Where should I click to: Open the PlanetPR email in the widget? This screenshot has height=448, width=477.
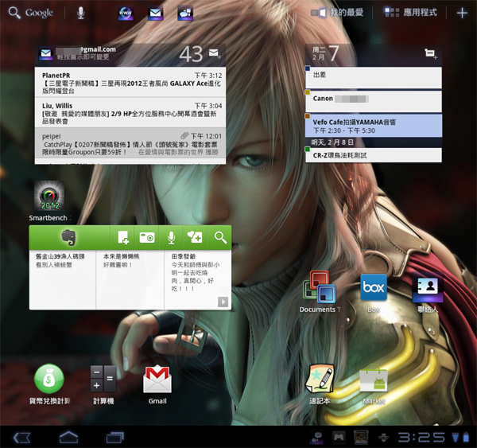coord(130,82)
